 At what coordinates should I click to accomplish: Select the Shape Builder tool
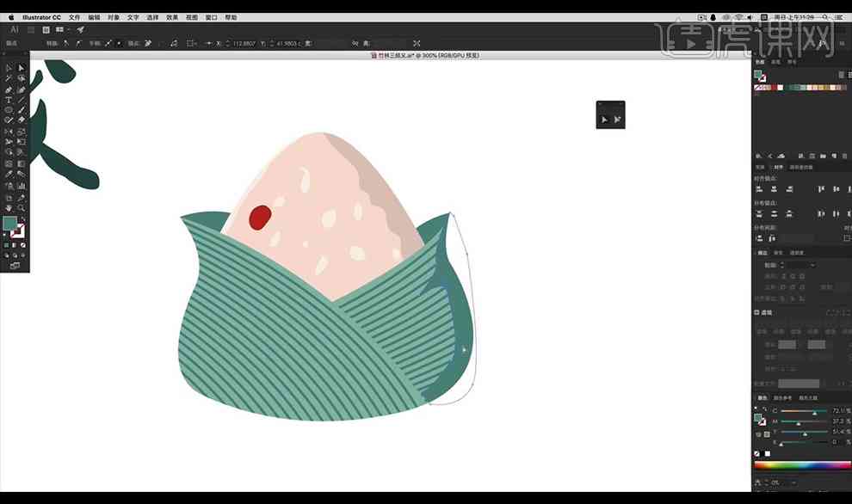(x=8, y=152)
